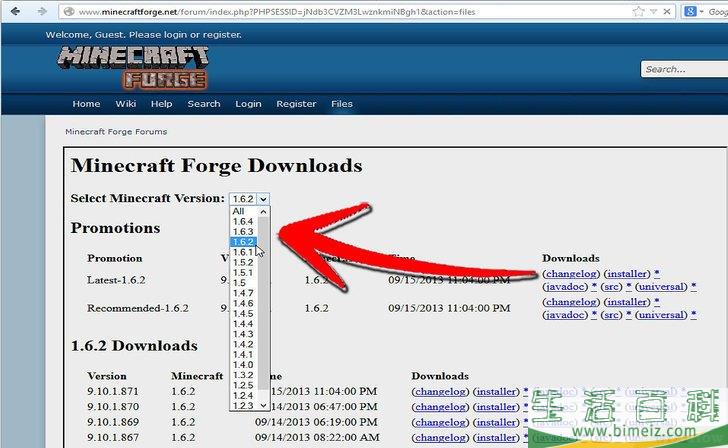The image size is (728, 448).
Task: Open the Login menu item
Action: click(x=248, y=104)
